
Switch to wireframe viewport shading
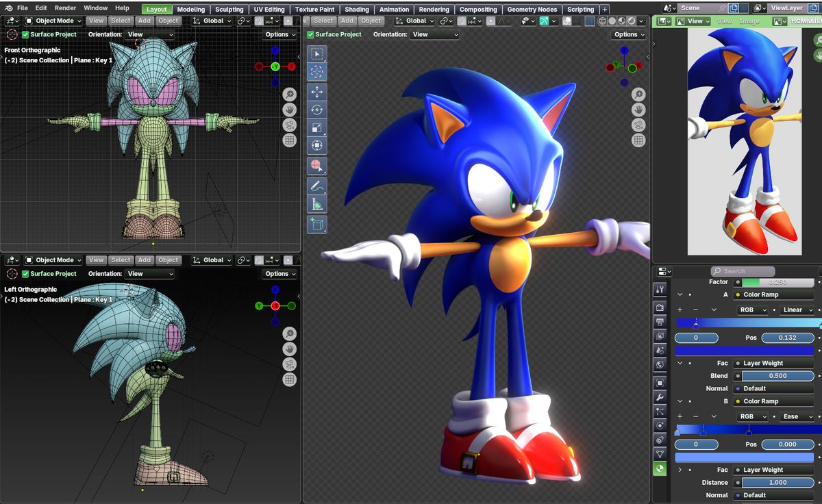click(603, 21)
